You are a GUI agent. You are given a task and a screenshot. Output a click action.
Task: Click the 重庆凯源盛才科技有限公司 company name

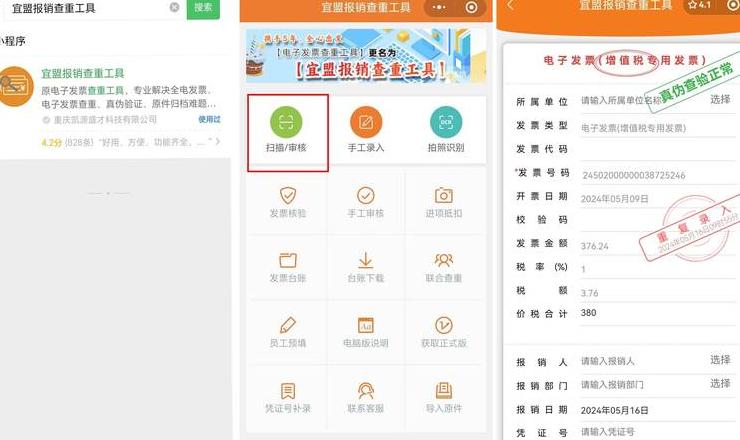105,119
